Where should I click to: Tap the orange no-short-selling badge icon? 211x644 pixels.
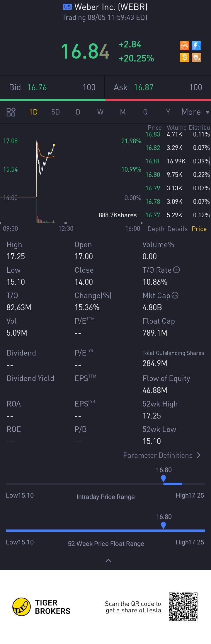tap(184, 46)
